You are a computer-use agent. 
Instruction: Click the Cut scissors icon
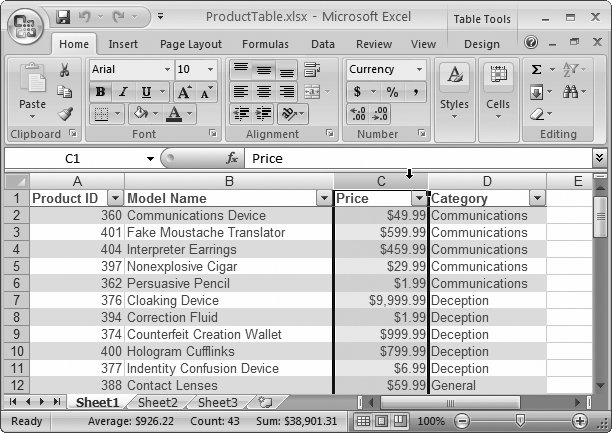pyautogui.click(x=64, y=70)
